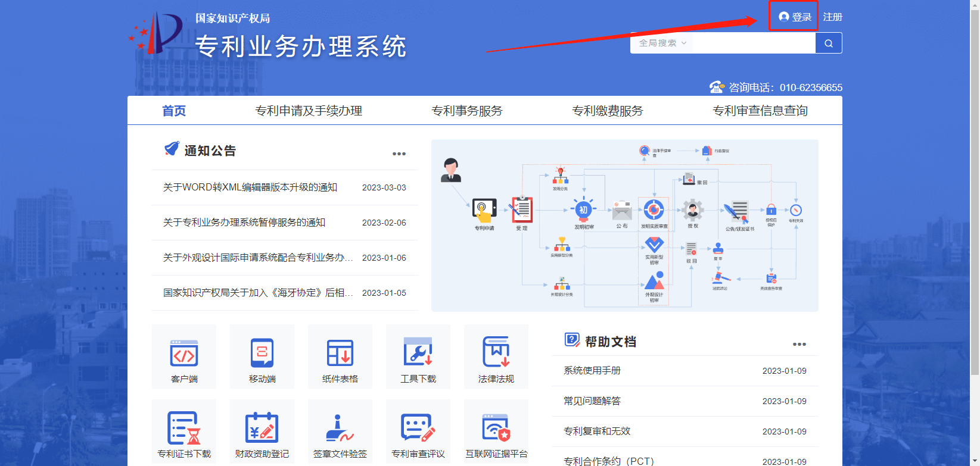Open notice 关于专利业务办理系统暂停服务的通知
Image resolution: width=980 pixels, height=466 pixels.
(x=244, y=222)
